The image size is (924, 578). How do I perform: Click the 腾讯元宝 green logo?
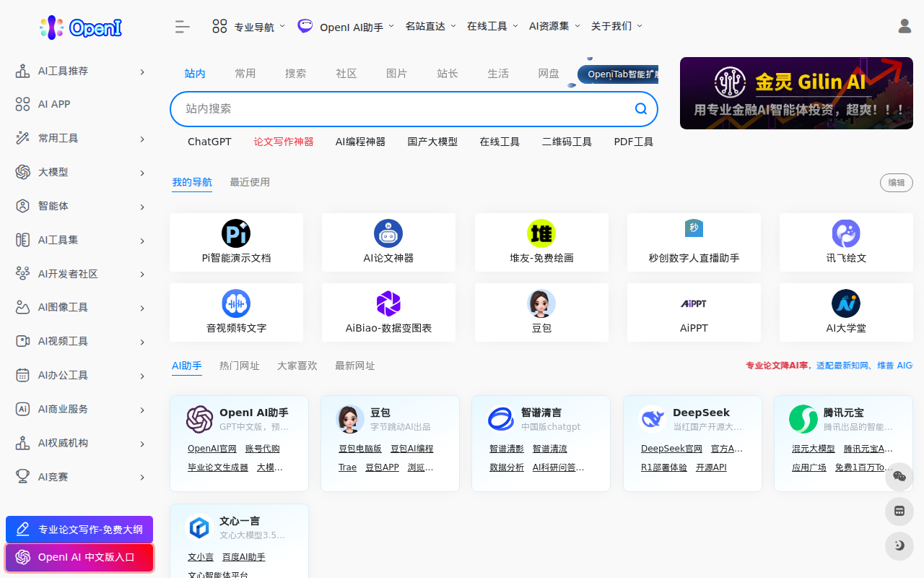click(x=803, y=419)
